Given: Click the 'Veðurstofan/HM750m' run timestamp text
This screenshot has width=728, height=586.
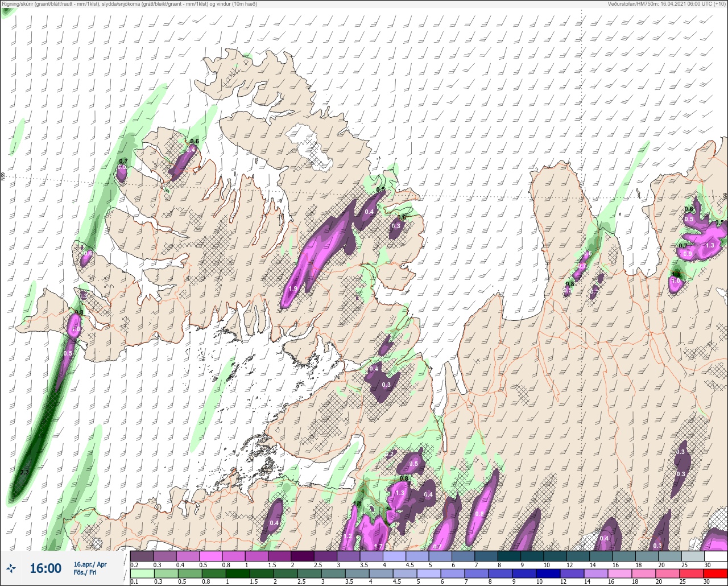Looking at the screenshot, I should coord(668,3).
